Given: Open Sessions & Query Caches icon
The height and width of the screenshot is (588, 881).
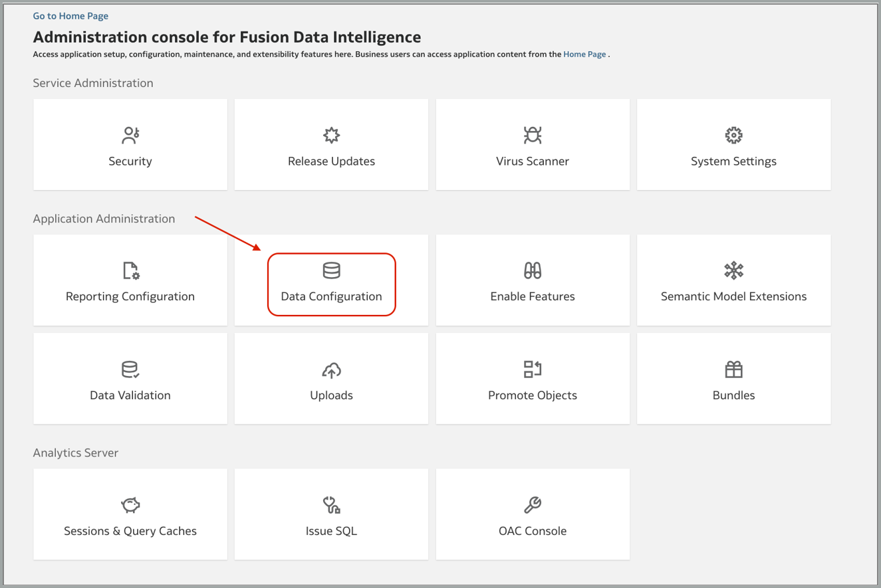Looking at the screenshot, I should [x=130, y=505].
